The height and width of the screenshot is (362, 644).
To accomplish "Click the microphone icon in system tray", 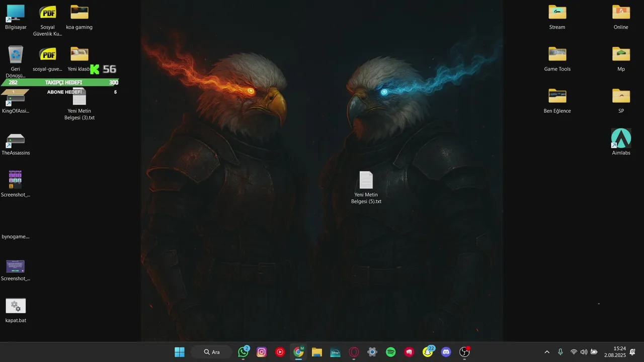I will click(x=560, y=352).
